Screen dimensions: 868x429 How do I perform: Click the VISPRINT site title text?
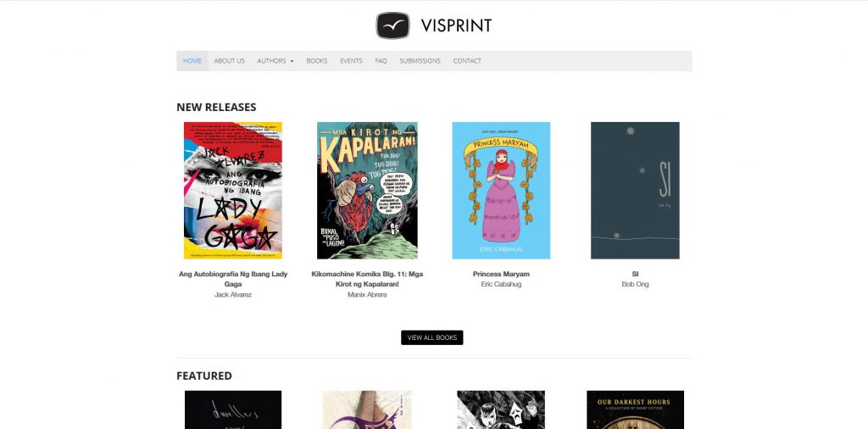(456, 25)
